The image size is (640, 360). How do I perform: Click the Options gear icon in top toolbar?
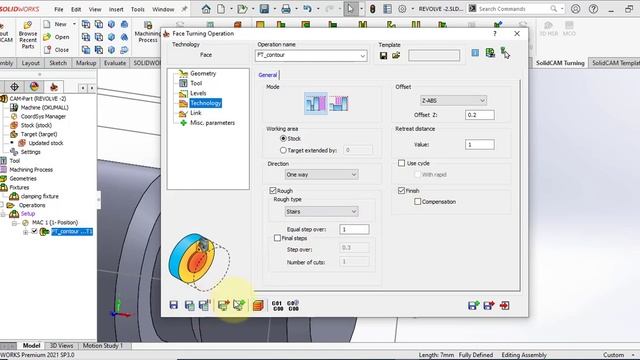[x=402, y=9]
